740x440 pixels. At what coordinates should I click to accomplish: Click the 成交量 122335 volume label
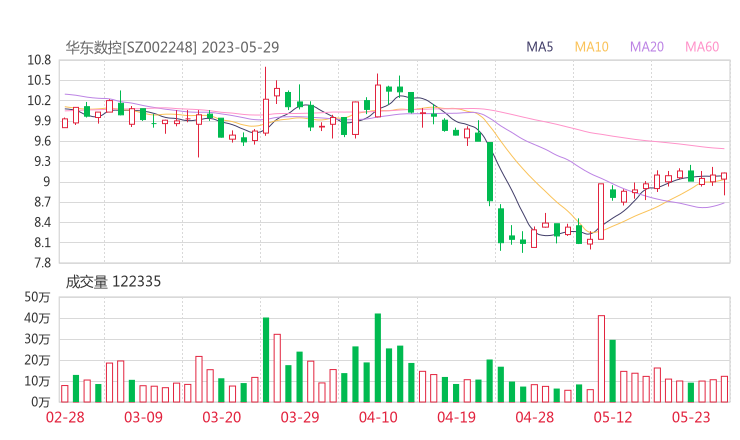(113, 282)
